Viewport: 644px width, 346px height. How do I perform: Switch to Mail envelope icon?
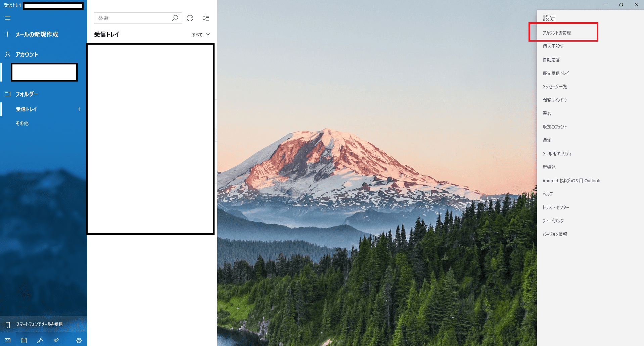coord(8,340)
